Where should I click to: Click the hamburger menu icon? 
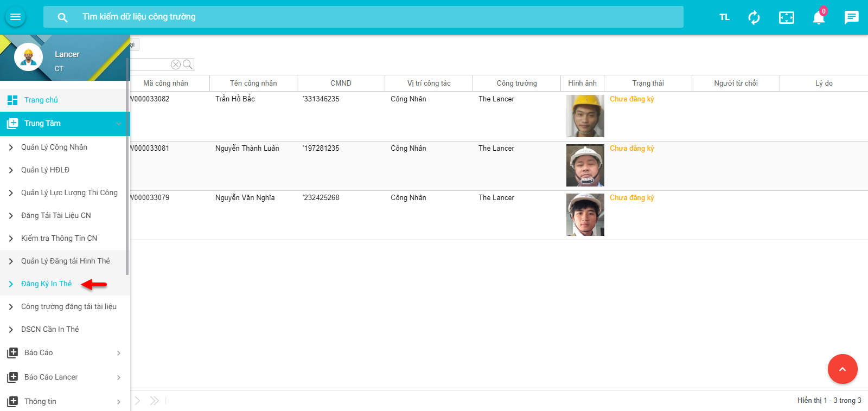(x=15, y=17)
